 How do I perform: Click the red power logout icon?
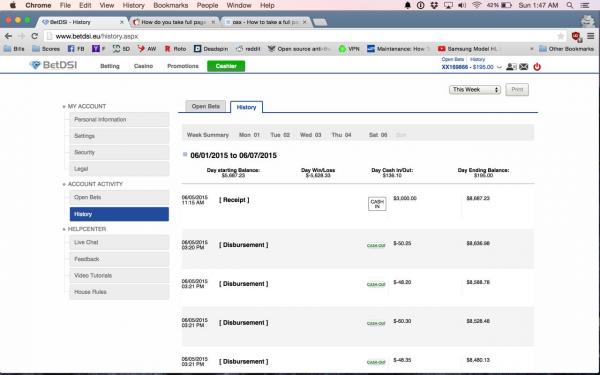point(537,67)
